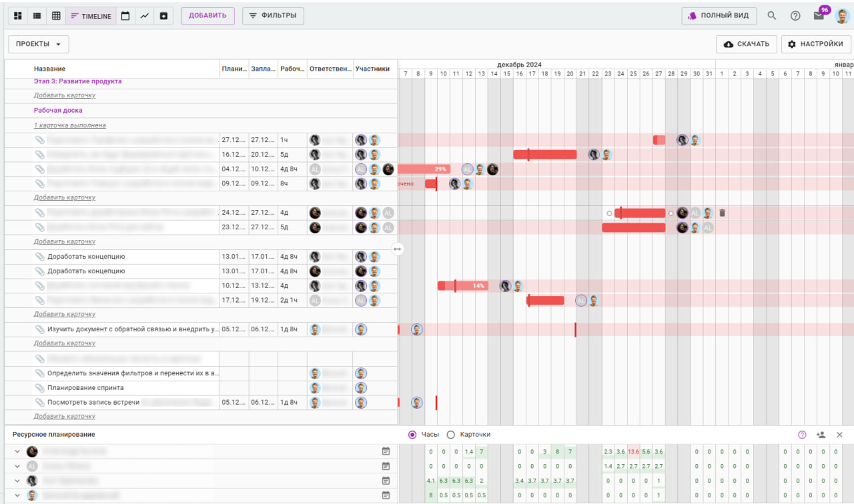854x504 pixels.
Task: Click the Скачать button
Action: (x=746, y=44)
